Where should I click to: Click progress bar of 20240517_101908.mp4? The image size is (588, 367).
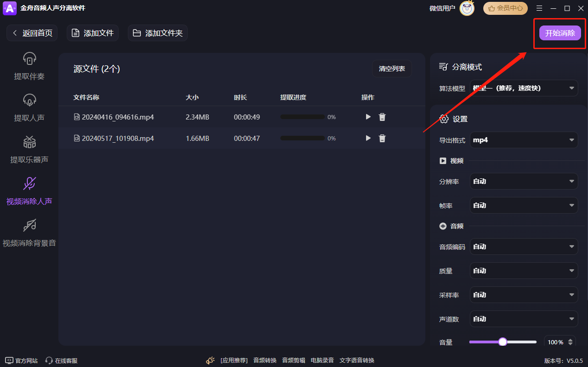tap(302, 138)
